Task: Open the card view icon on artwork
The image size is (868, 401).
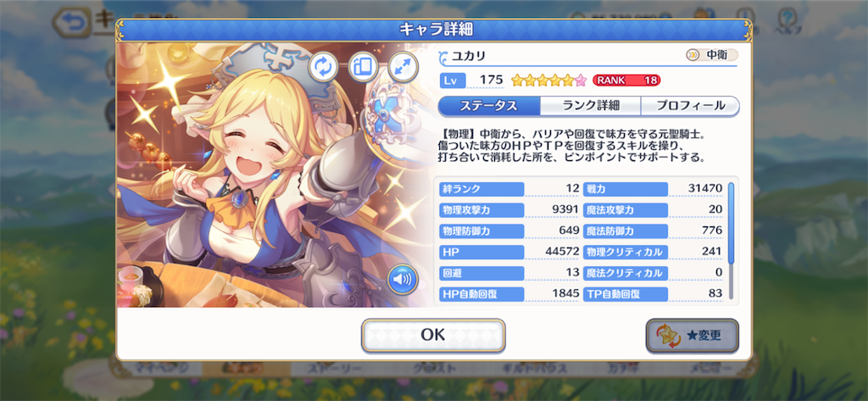Action: coord(363,67)
